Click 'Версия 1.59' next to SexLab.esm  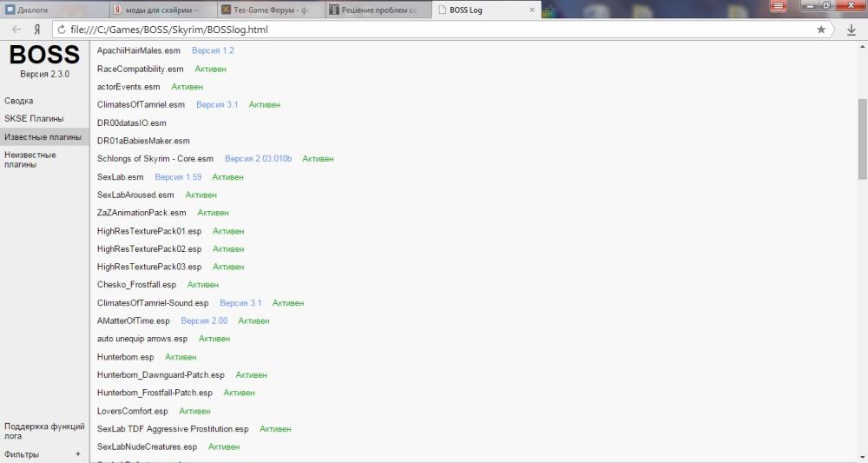point(178,176)
